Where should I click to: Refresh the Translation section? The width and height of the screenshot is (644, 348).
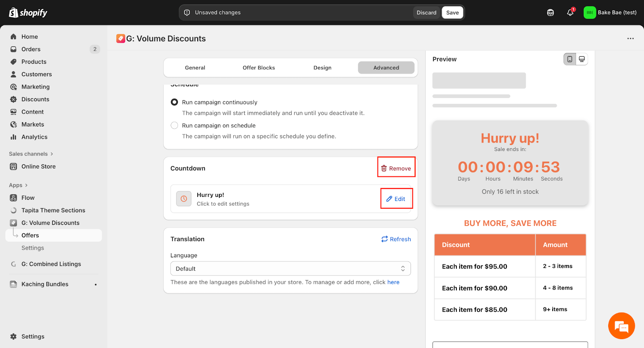[x=396, y=239]
